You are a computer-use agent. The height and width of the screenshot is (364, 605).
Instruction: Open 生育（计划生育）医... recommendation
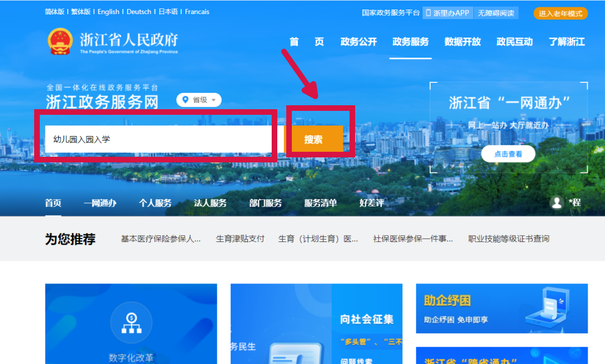(x=318, y=239)
